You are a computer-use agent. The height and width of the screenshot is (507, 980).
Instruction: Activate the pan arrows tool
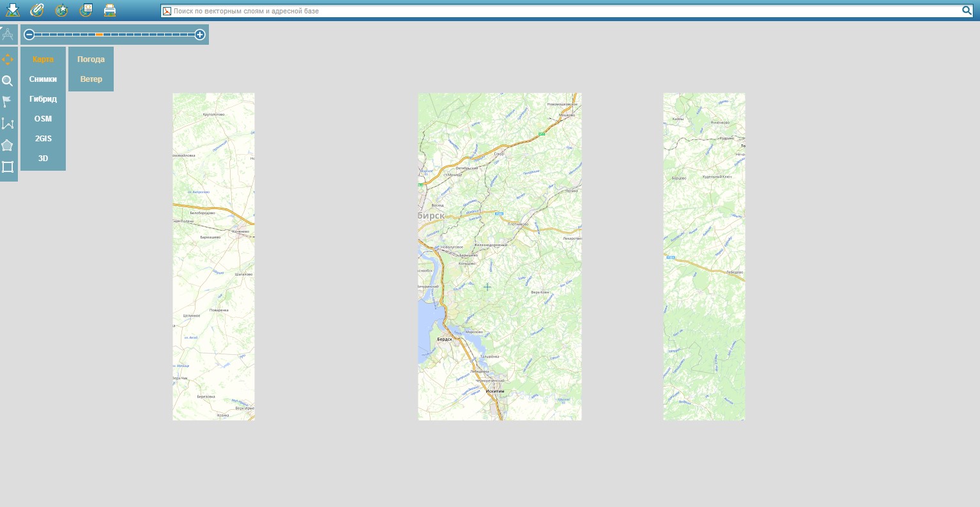point(8,59)
